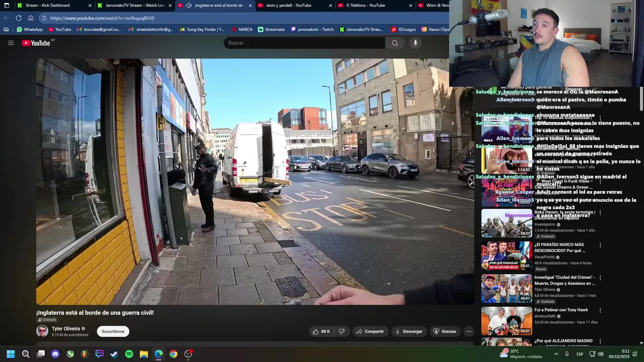Click the Tyler Oliveira channel name under video
The image size is (644, 362).
[66, 329]
